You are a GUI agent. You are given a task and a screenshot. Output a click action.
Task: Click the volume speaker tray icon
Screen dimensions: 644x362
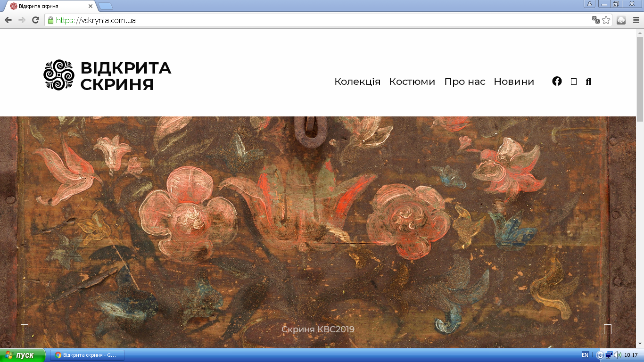pos(618,355)
